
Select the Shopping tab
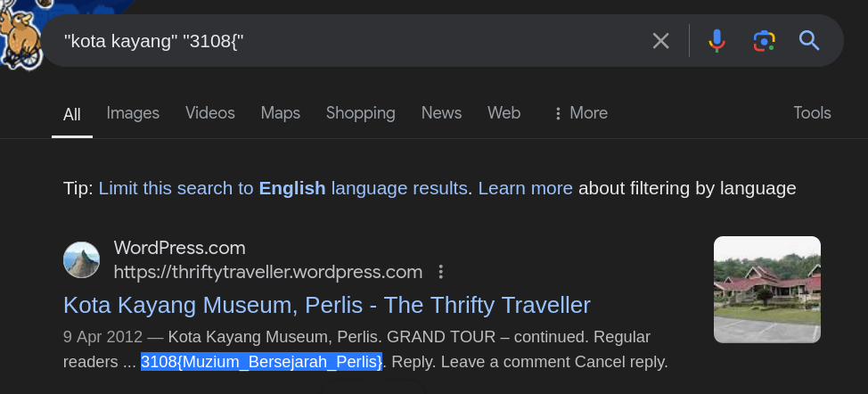pyautogui.click(x=360, y=113)
